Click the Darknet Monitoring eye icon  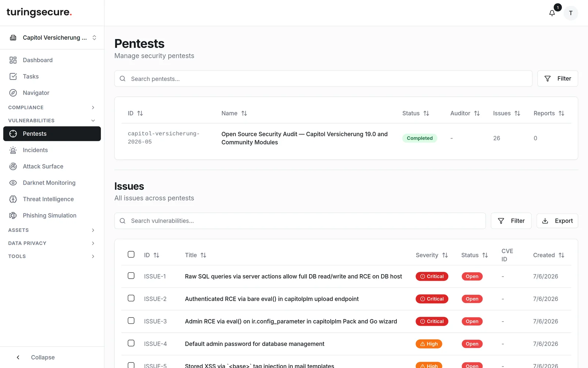[13, 183]
